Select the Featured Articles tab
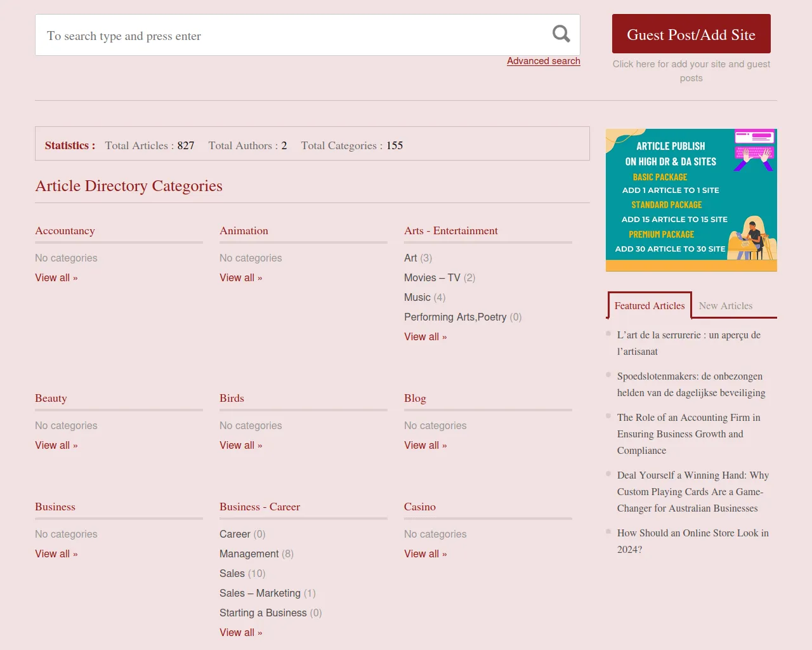The image size is (812, 650). [649, 306]
